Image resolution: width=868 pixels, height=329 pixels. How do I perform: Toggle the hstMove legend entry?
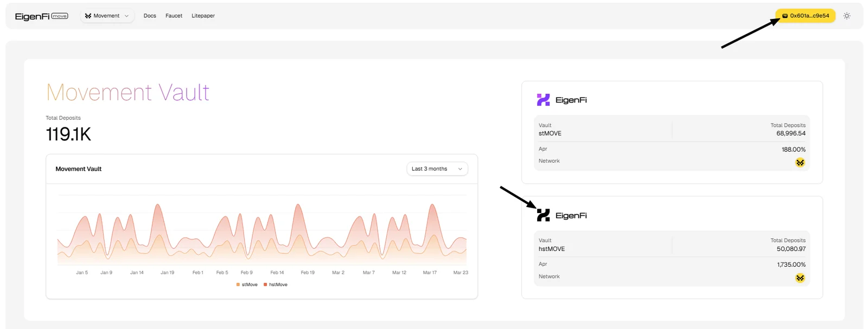click(x=276, y=285)
